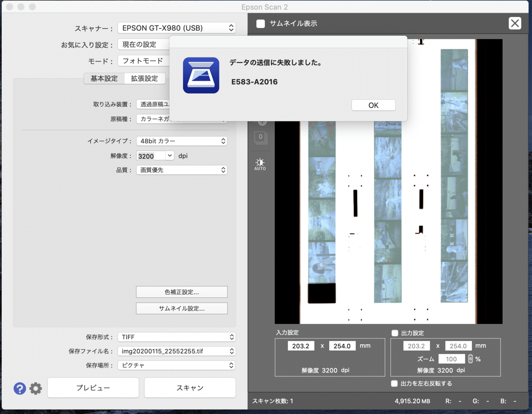
Task: Click the データの送信に失敗しました message
Action: tap(276, 63)
